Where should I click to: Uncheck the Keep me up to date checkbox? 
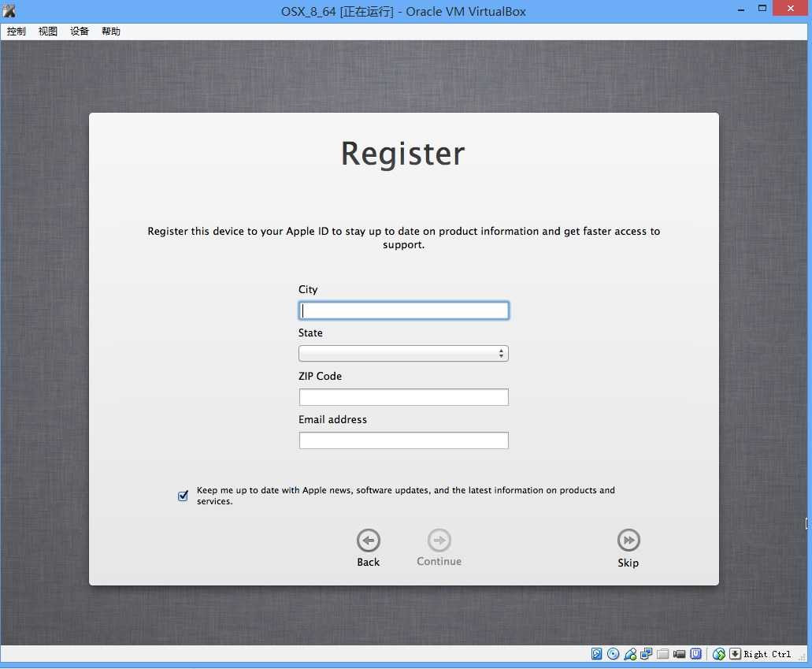[x=183, y=496]
